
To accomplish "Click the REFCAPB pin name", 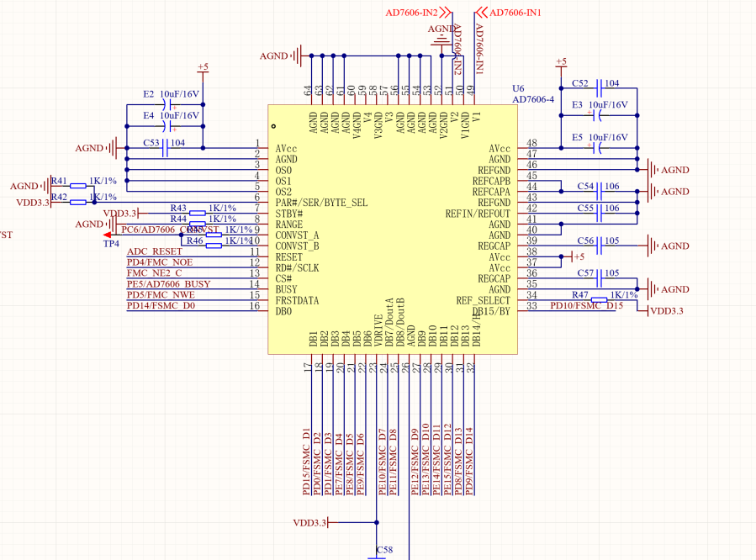I will pos(491,181).
